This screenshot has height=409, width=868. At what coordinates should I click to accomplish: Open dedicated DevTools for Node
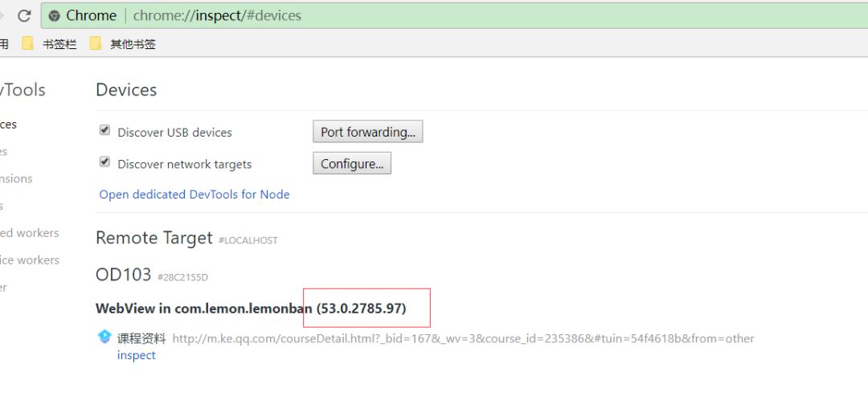(x=194, y=194)
